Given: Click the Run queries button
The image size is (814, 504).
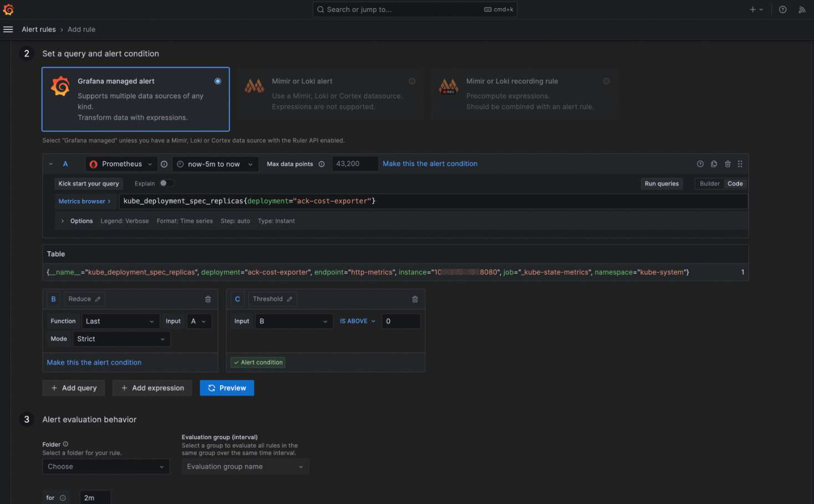Looking at the screenshot, I should 662,183.
